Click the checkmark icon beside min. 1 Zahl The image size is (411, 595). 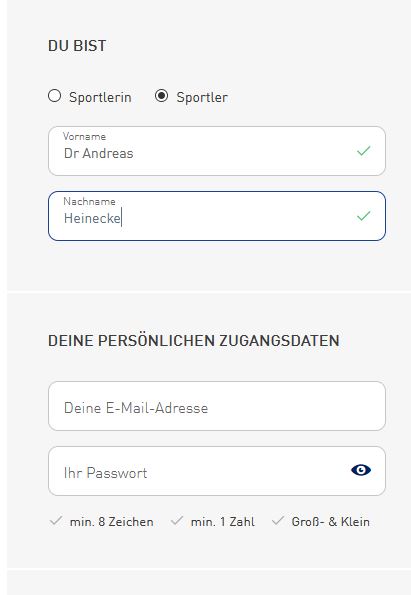tap(177, 521)
